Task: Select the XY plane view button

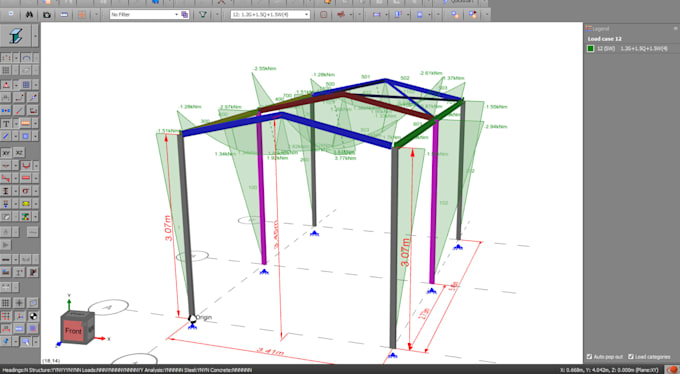Action: 6,153
